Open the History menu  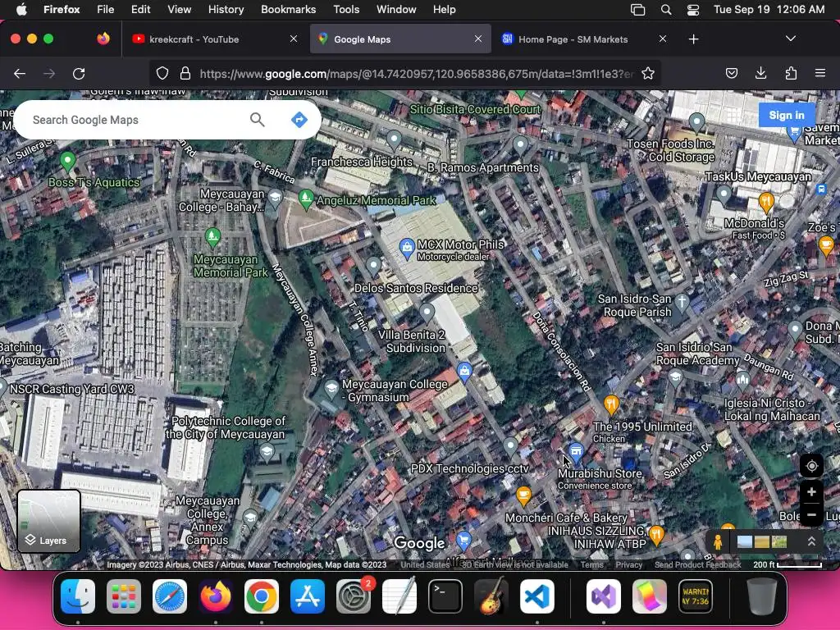[x=226, y=9]
